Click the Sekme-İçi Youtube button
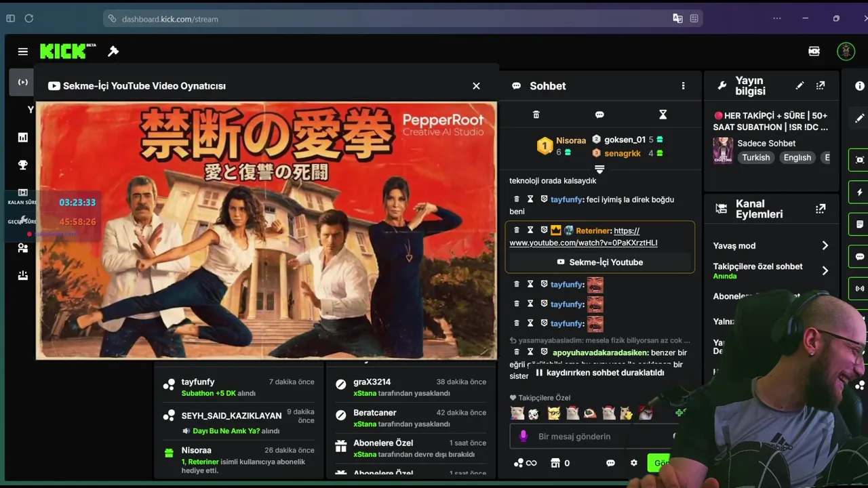 coord(599,262)
